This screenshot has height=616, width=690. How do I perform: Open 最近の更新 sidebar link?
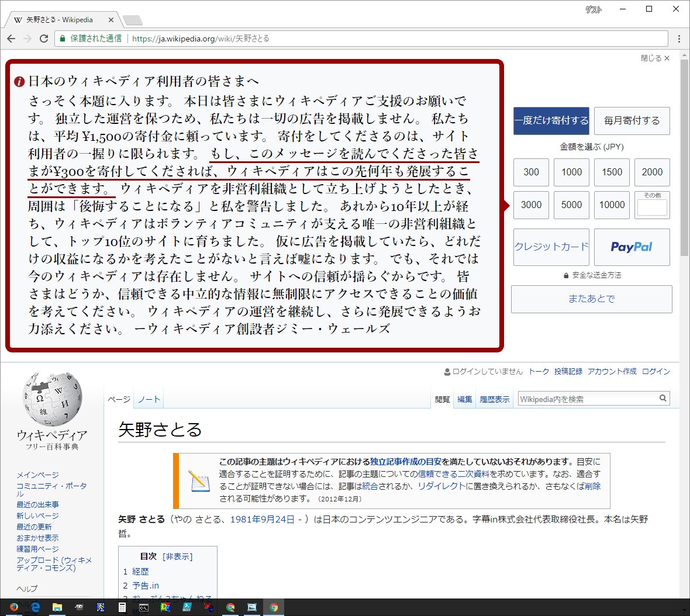pyautogui.click(x=34, y=527)
